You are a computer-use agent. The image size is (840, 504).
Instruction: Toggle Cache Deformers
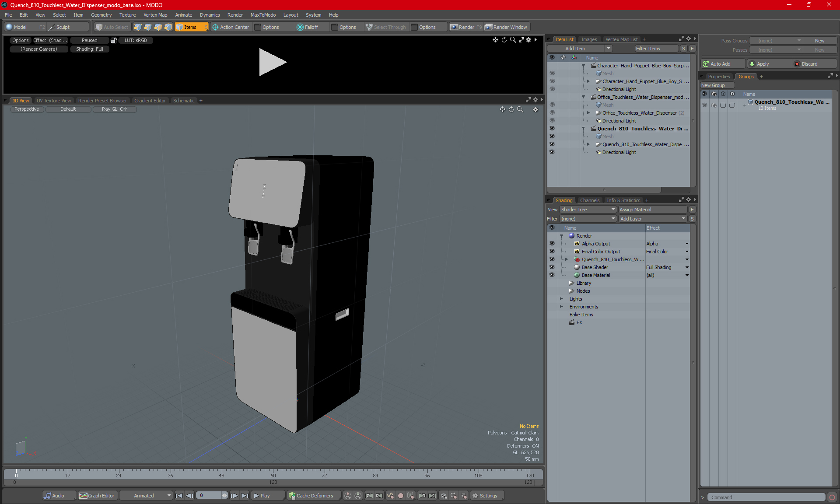pos(311,496)
